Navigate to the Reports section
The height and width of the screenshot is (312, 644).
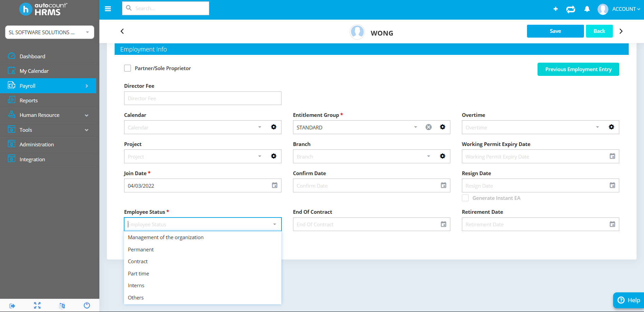coord(29,100)
